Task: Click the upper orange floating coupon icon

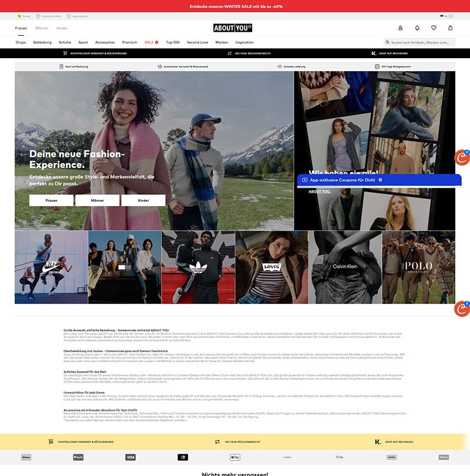Action: coord(462,157)
